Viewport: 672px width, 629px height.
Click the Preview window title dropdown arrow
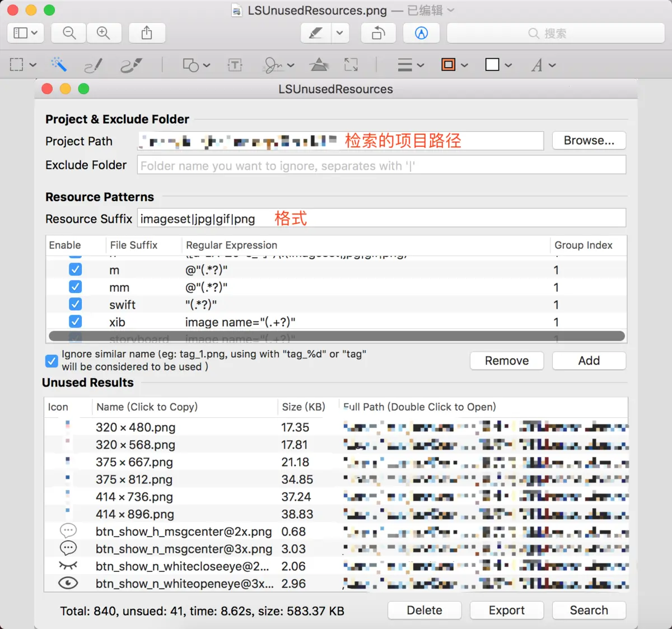click(x=451, y=10)
